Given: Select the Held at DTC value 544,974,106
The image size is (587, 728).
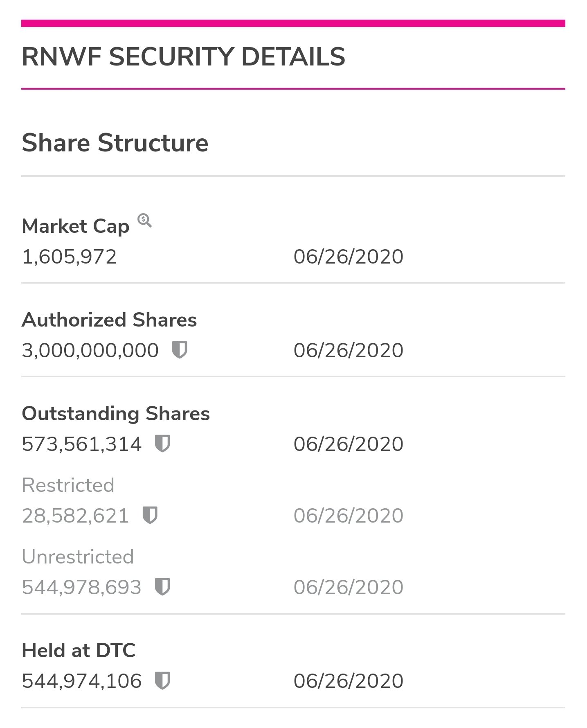Looking at the screenshot, I should tap(82, 681).
